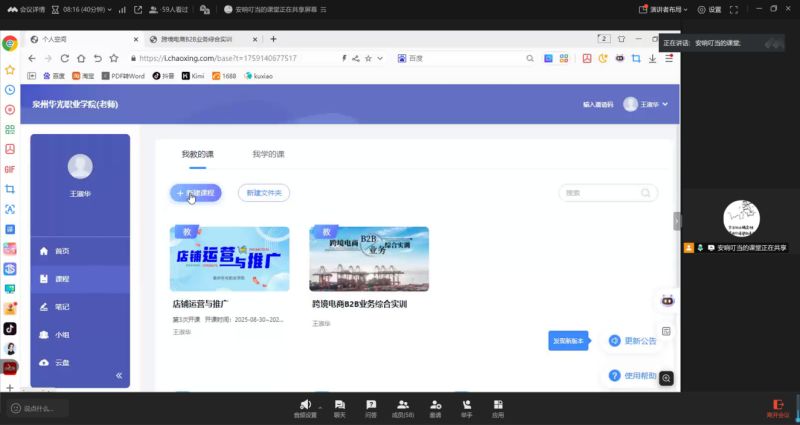This screenshot has height=425, width=800.
Task: Click 新建文件夹 button
Action: click(x=264, y=193)
